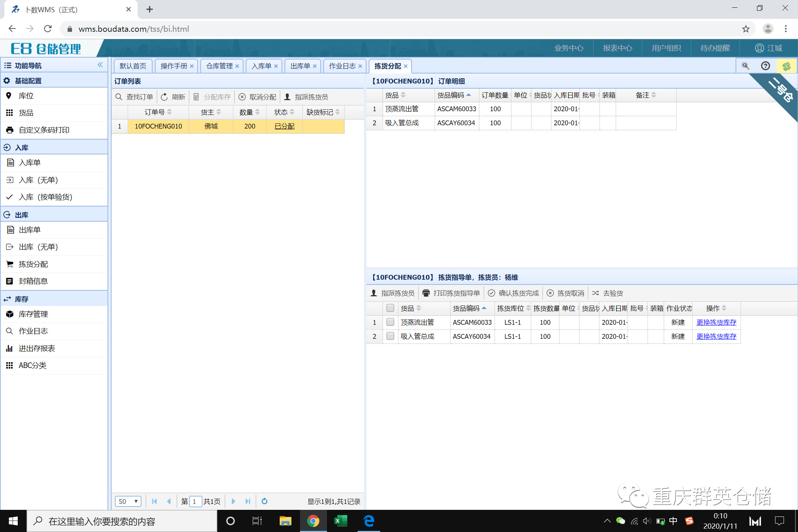Sort order list by 状态 column

click(x=284, y=112)
